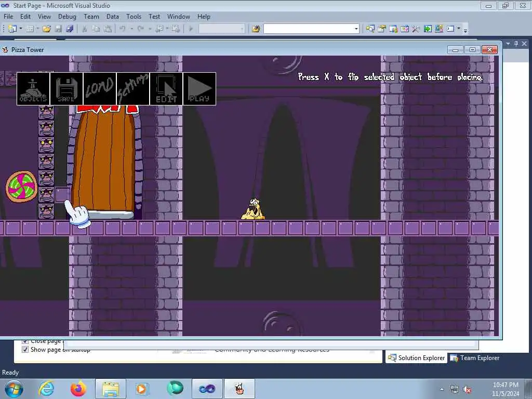
Task: Open the Tools menu
Action: [134, 17]
